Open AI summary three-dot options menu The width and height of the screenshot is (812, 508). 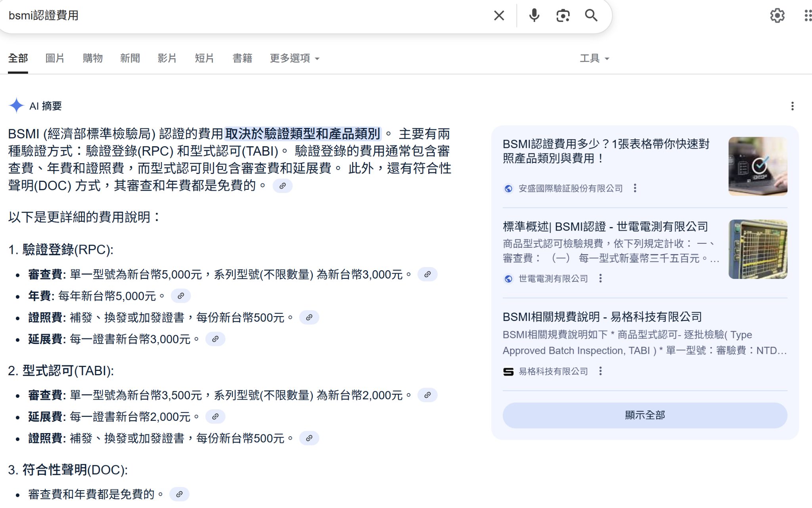pyautogui.click(x=792, y=106)
